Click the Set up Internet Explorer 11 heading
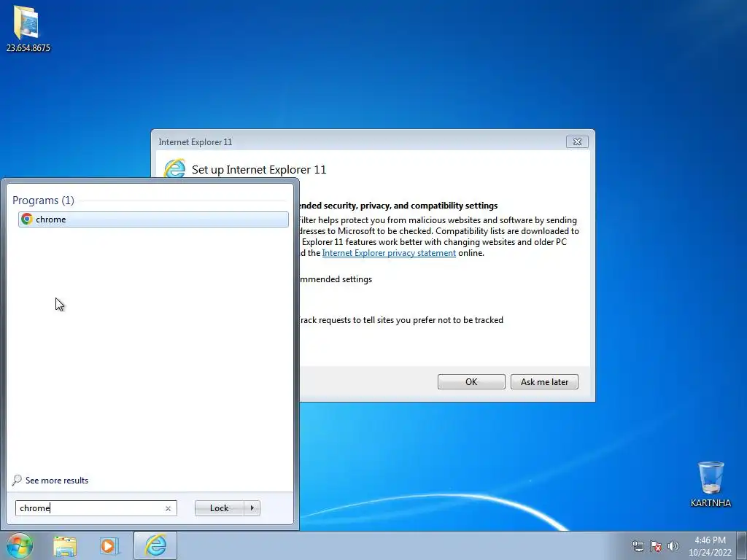Viewport: 747px width, 560px height. click(x=259, y=169)
